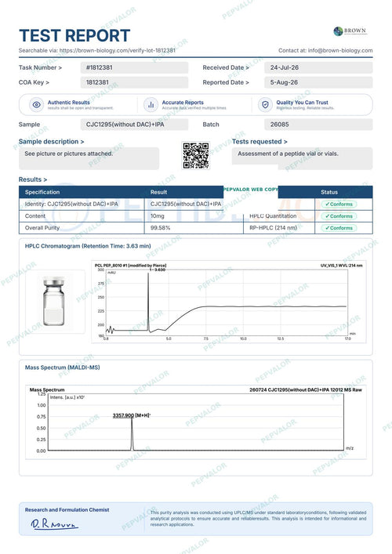Click the 'UV_VIS_1 WVL:214 nm' chart label
392x554 pixels.
pos(342,266)
